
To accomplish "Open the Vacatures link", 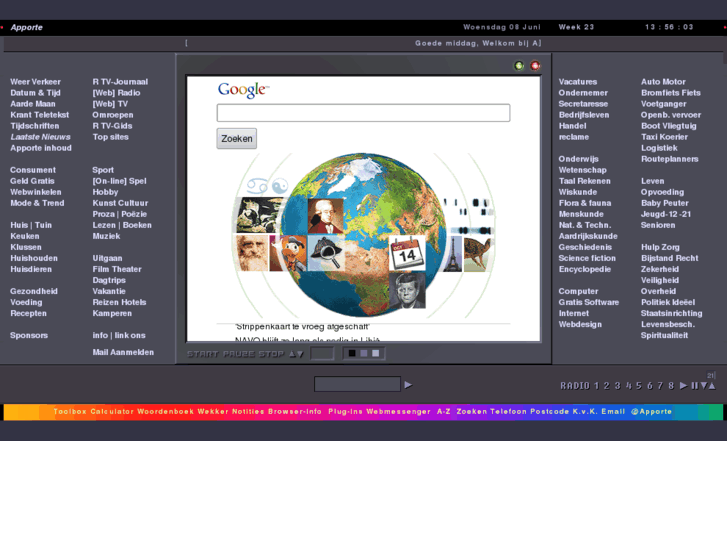I will (x=577, y=82).
